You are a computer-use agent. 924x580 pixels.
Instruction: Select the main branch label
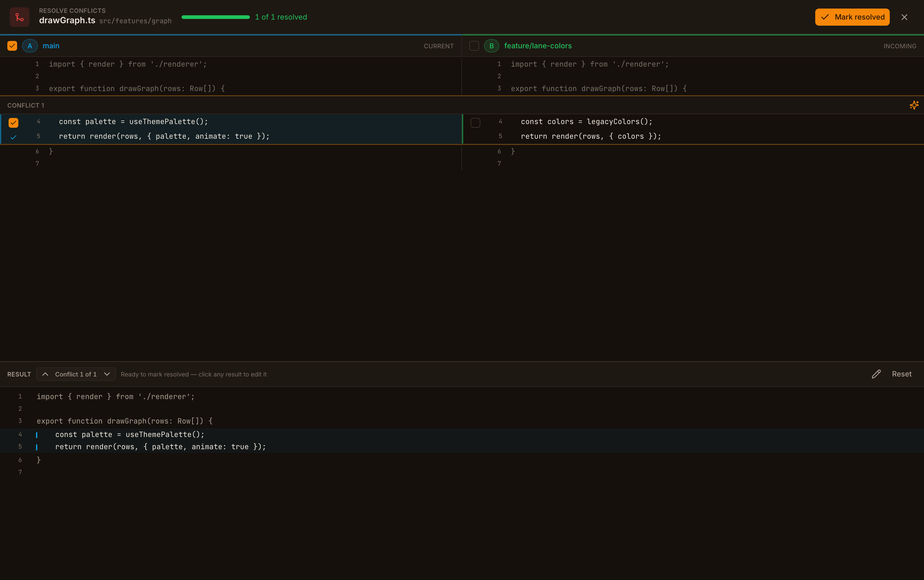(51, 46)
